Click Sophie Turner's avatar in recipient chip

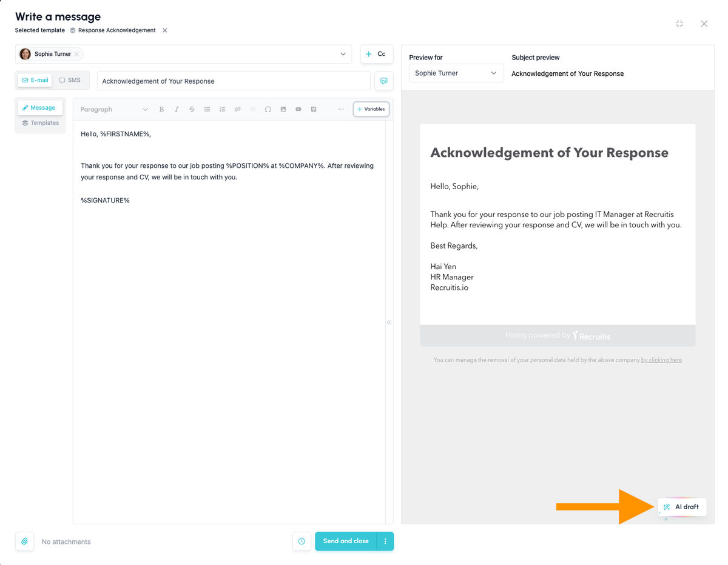(25, 54)
